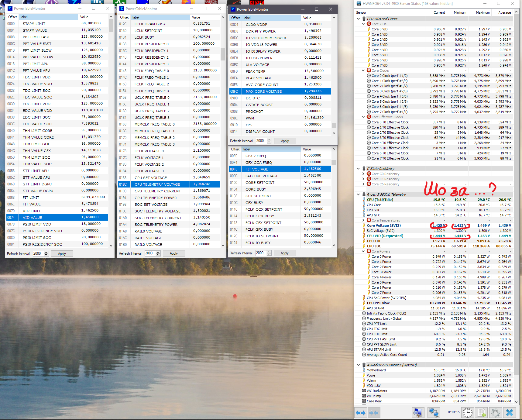Viewport: 522px width, 420px height.
Task: Select the CPU TELEMETRY VOLTAGE row
Action: [x=169, y=184]
